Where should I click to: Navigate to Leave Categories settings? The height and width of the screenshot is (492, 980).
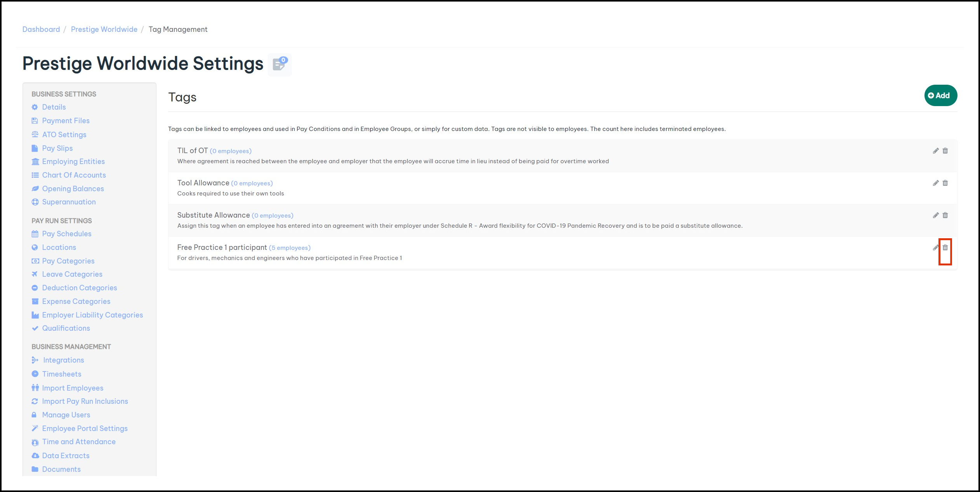(x=72, y=274)
